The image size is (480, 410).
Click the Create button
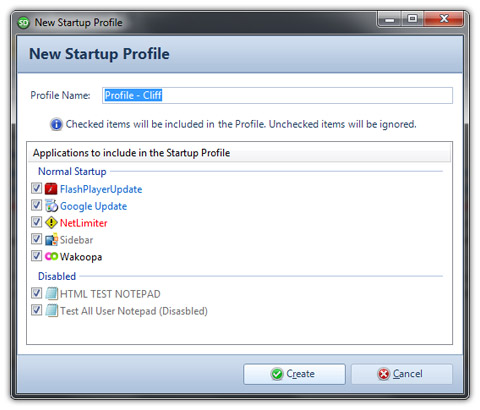pyautogui.click(x=294, y=374)
